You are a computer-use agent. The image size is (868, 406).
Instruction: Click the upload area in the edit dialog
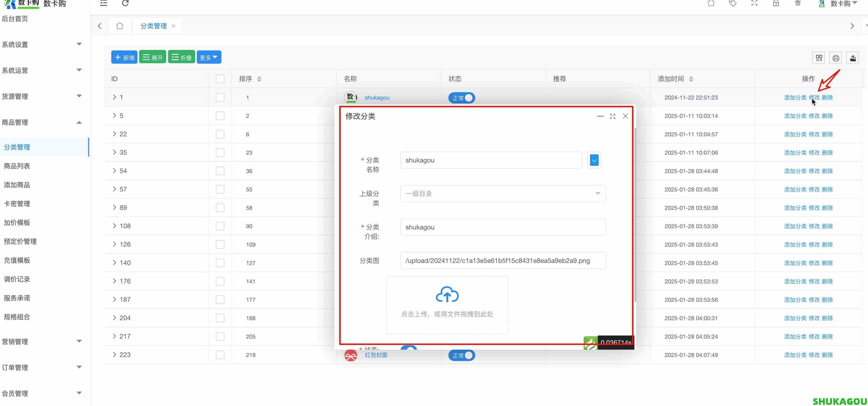pyautogui.click(x=447, y=305)
